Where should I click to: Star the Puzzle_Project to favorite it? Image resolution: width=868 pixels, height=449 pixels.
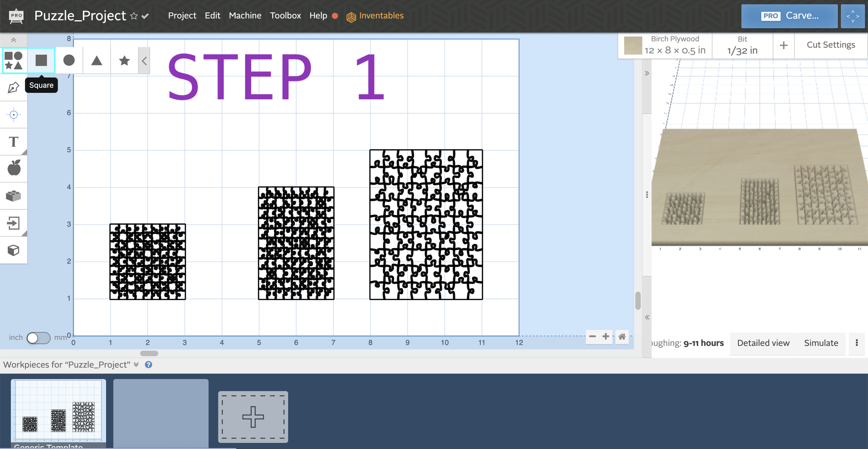click(134, 16)
